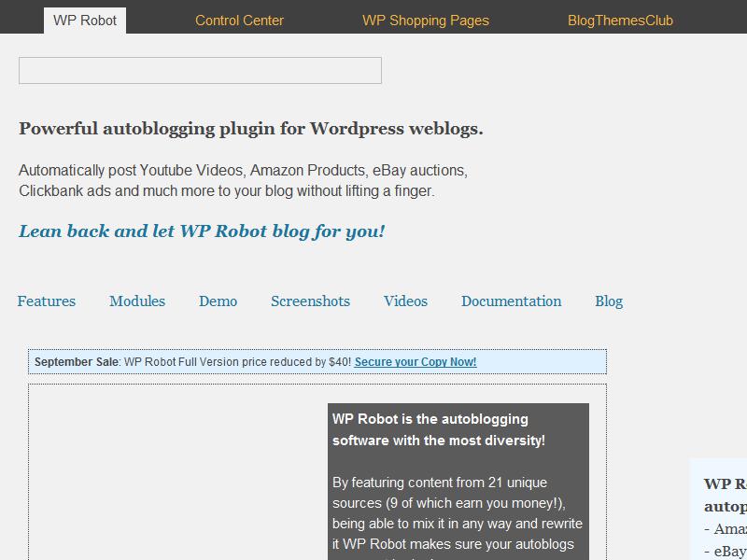This screenshot has width=747, height=560.
Task: Open the BlogThemesClub tab
Action: point(620,21)
